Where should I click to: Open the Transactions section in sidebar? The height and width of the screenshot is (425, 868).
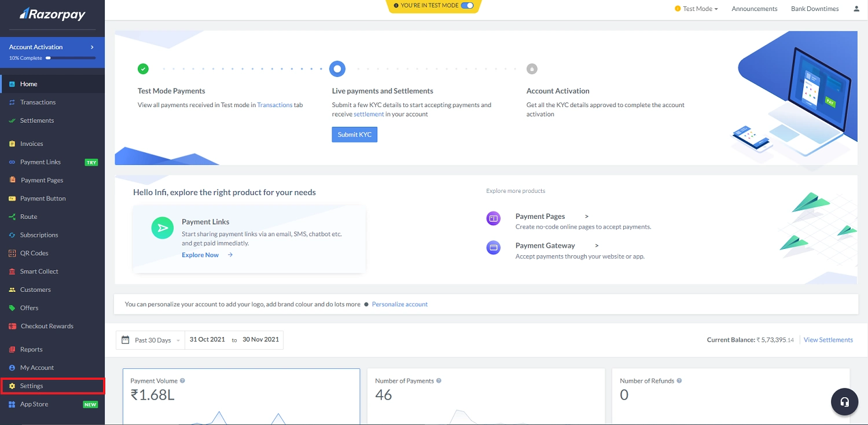(x=38, y=102)
